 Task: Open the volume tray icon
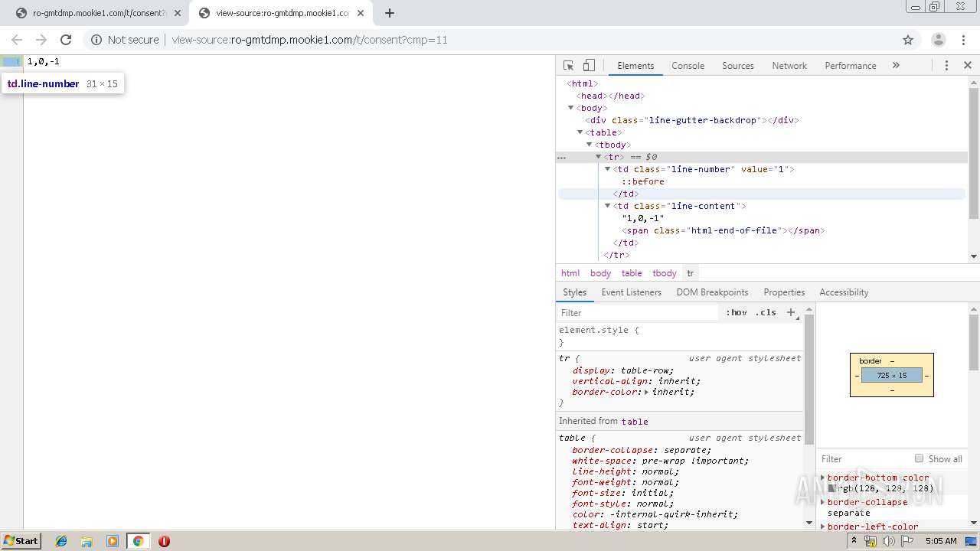[x=888, y=541]
